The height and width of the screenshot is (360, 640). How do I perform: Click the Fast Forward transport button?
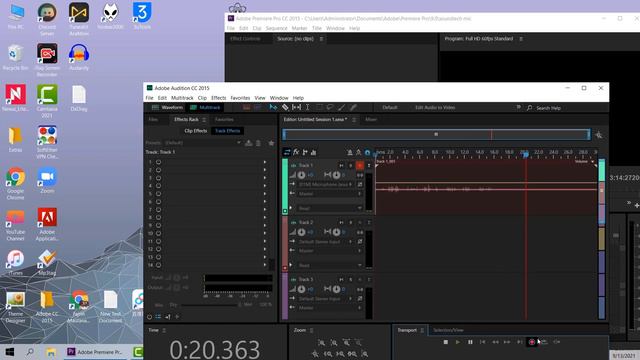tap(507, 342)
